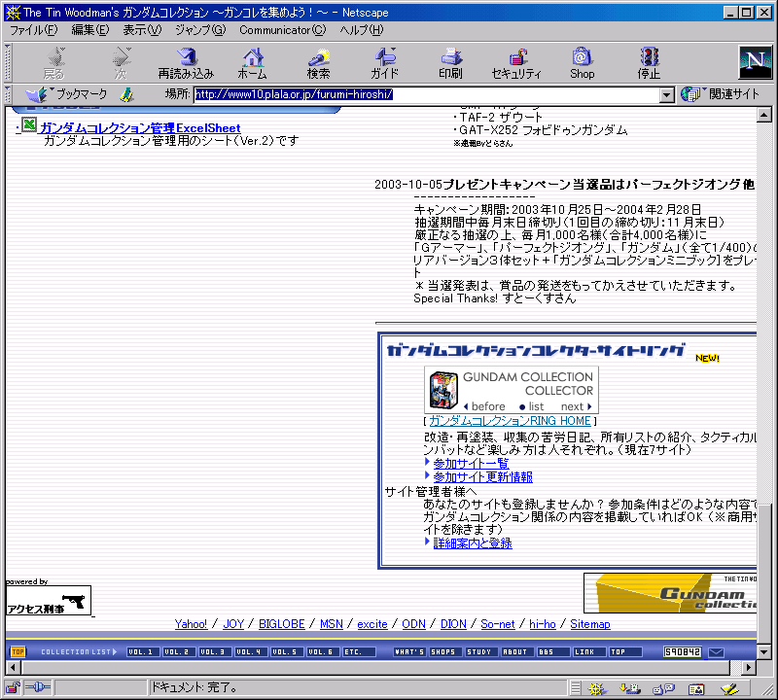Open the 編集(E) menu
778x700 pixels.
click(89, 30)
